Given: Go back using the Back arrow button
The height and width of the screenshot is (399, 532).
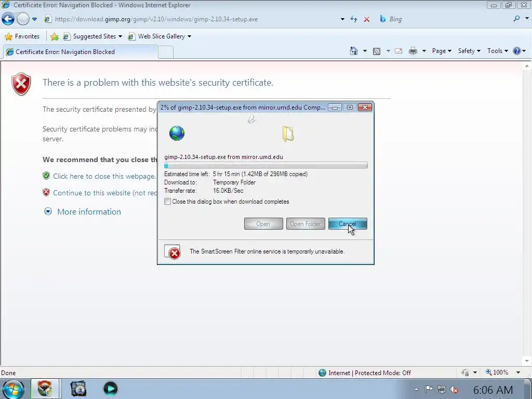Looking at the screenshot, I should 8,19.
